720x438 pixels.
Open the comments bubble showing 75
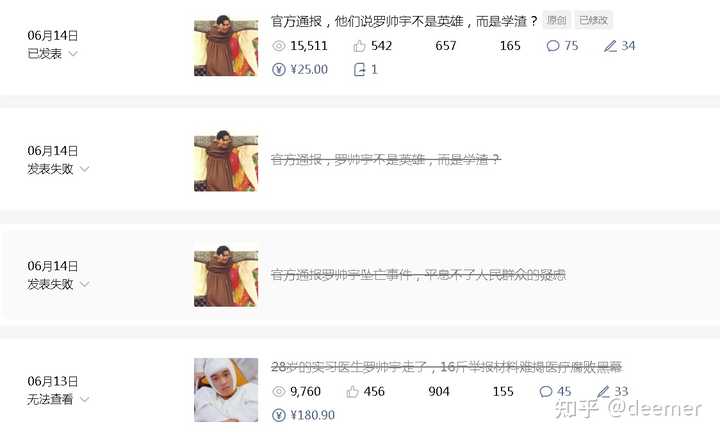click(553, 46)
